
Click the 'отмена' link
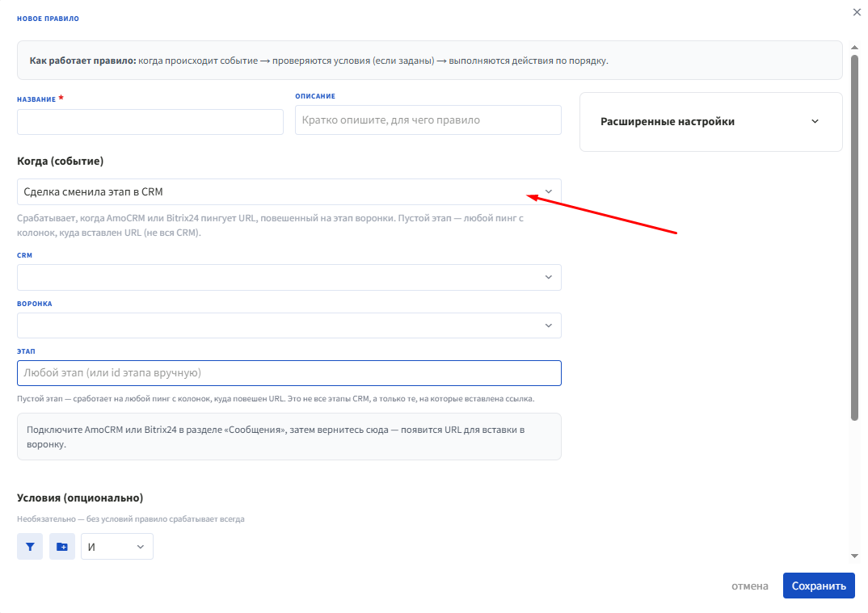(749, 586)
